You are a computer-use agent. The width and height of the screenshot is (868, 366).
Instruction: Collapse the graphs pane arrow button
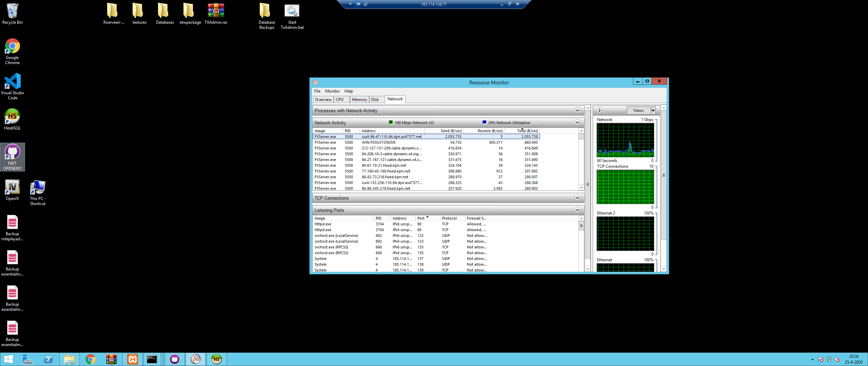click(x=599, y=110)
